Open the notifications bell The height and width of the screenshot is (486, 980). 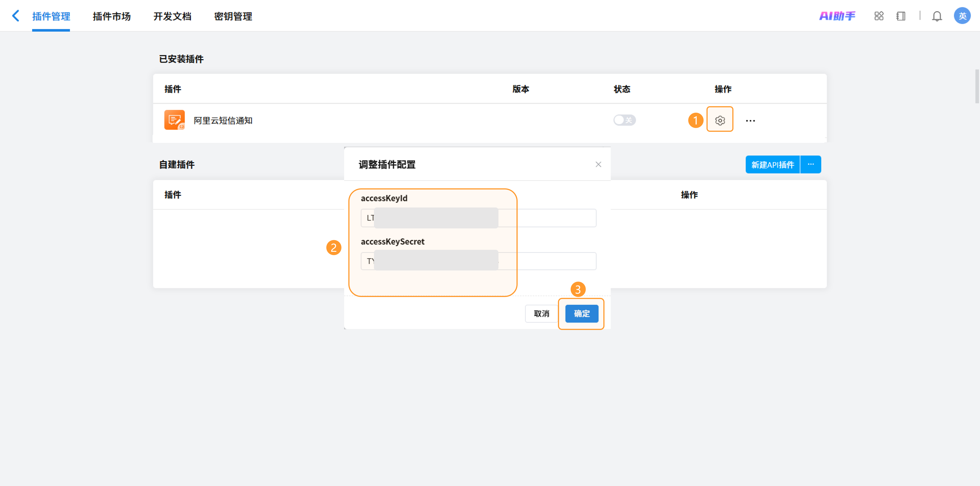[937, 16]
